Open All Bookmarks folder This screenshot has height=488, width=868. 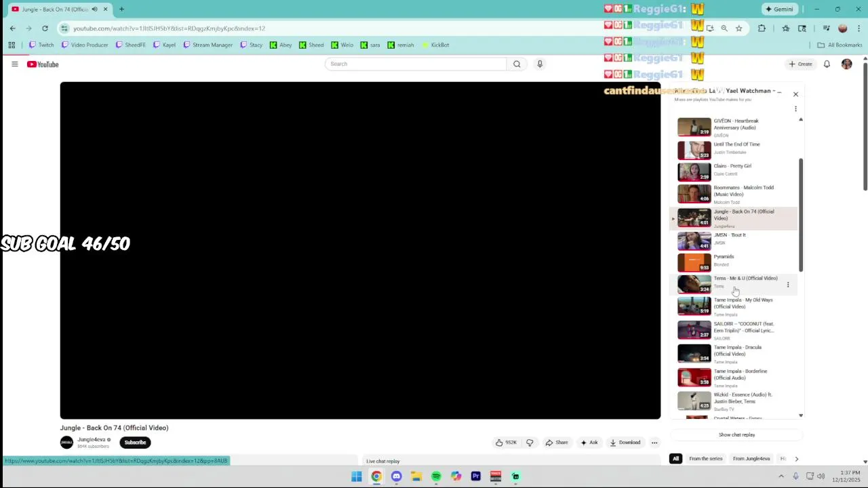(x=840, y=45)
